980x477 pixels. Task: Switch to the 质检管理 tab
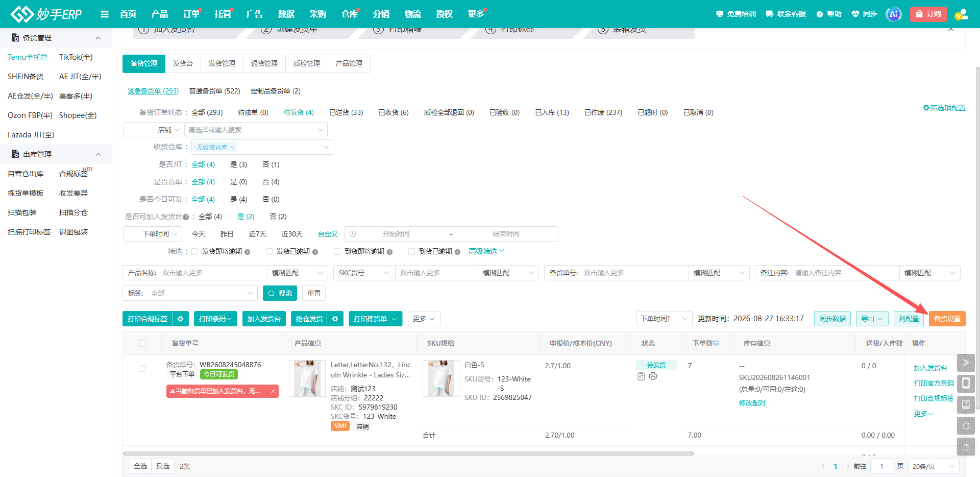pos(307,63)
